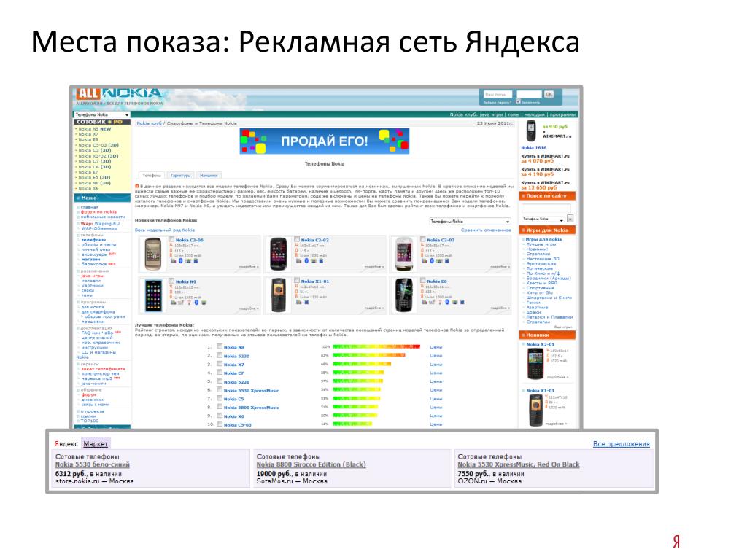Open the 'Маркет' link next to Яндекс
The image size is (747, 560).
[x=96, y=444]
